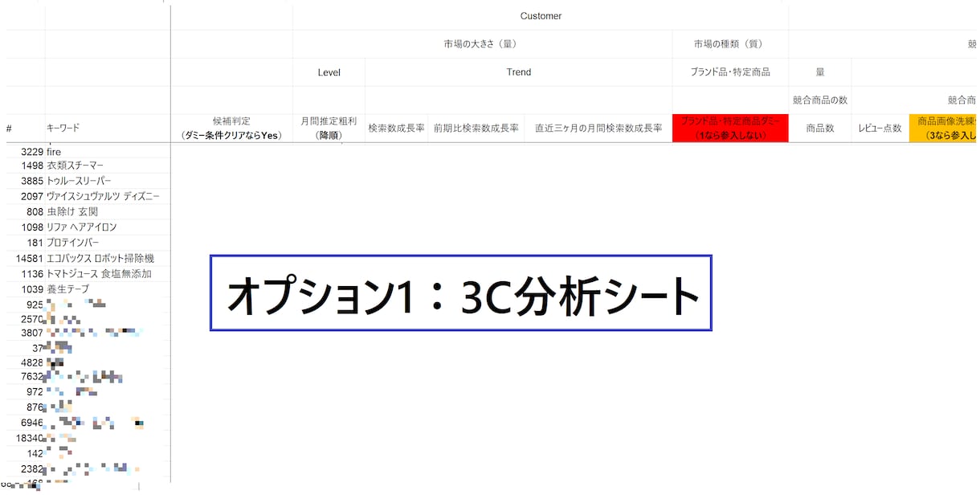This screenshot has height=495, width=980.
Task: Select the keyword cell fire
Action: [108, 152]
